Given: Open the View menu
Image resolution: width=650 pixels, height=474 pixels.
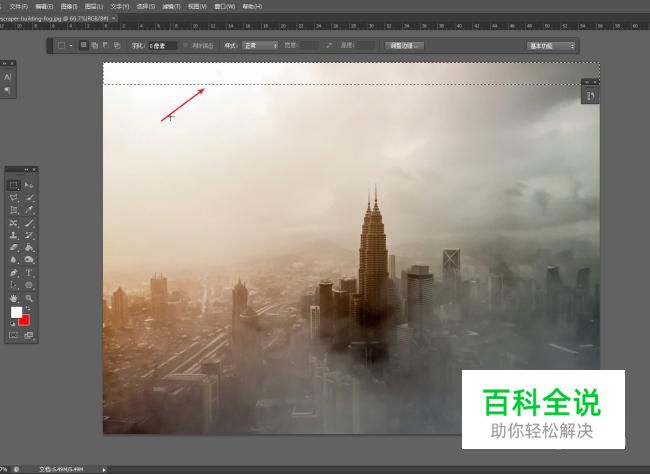Looking at the screenshot, I should tap(197, 6).
